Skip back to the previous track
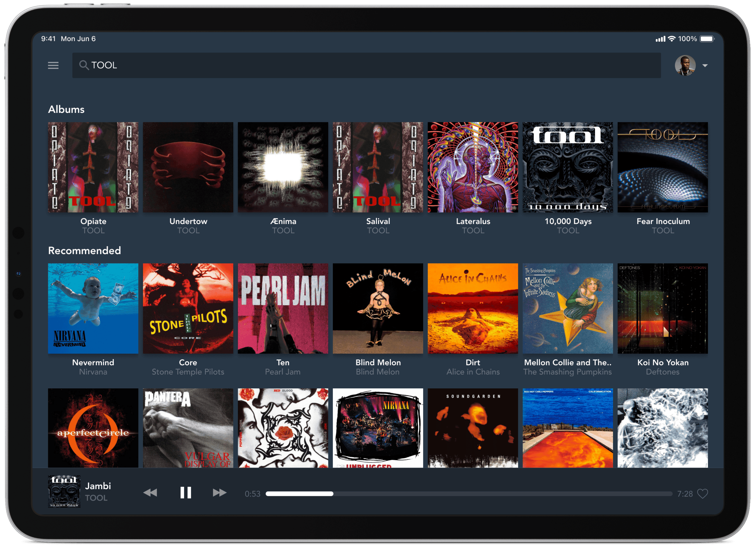This screenshot has height=547, width=756. point(150,493)
